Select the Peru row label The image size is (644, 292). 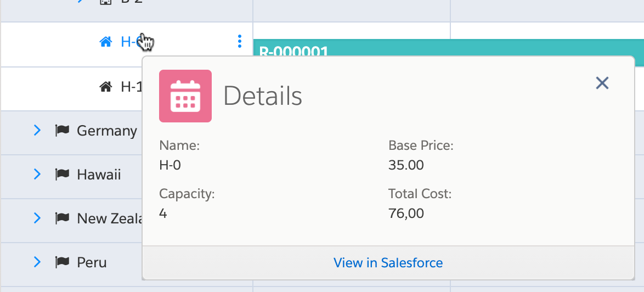click(92, 262)
